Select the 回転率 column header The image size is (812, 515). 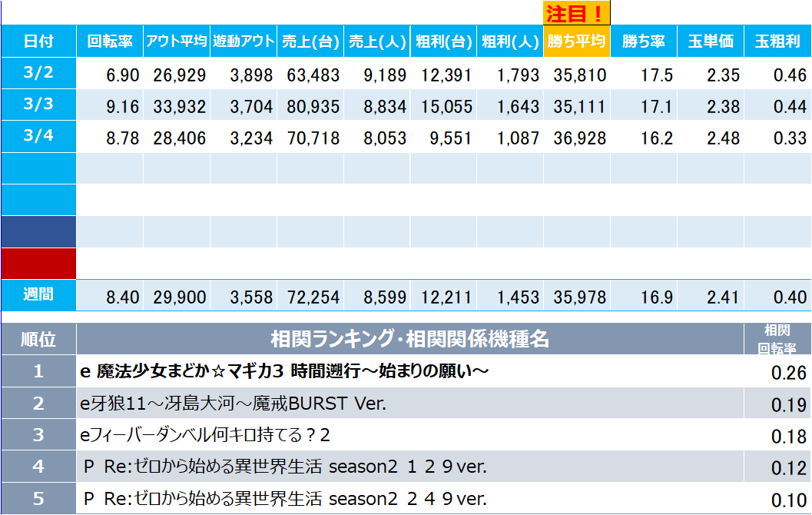click(x=110, y=42)
